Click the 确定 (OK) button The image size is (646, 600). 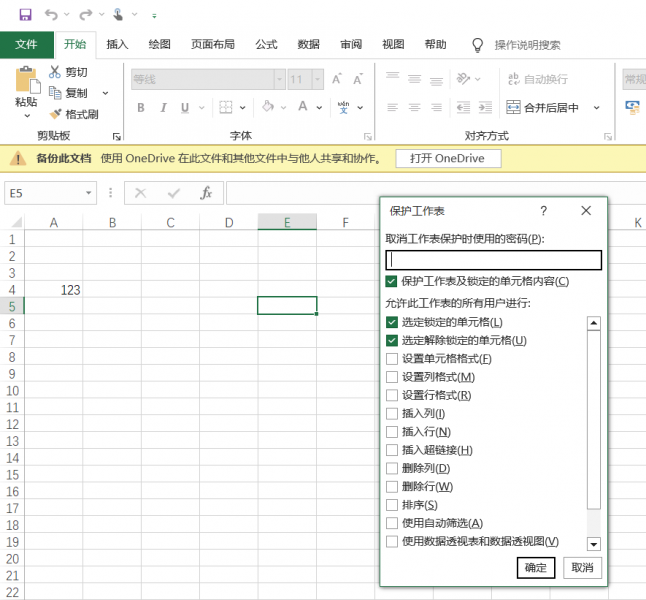536,568
